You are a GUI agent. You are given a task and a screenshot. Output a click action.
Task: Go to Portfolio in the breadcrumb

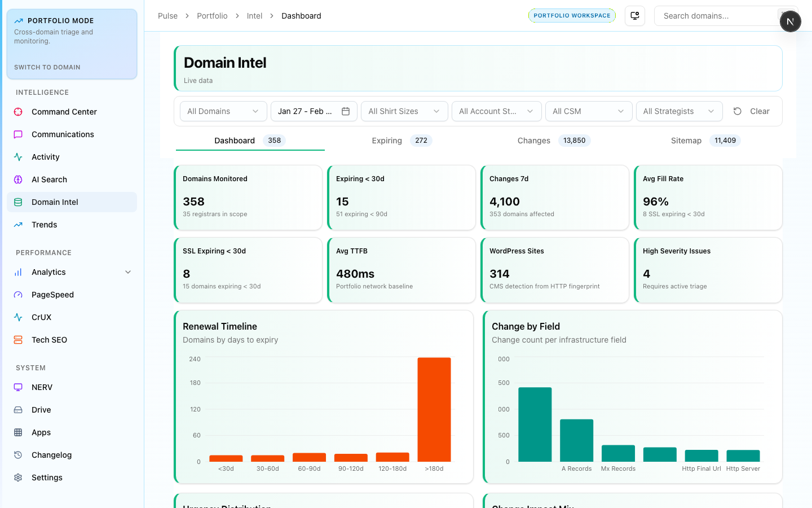click(x=212, y=16)
